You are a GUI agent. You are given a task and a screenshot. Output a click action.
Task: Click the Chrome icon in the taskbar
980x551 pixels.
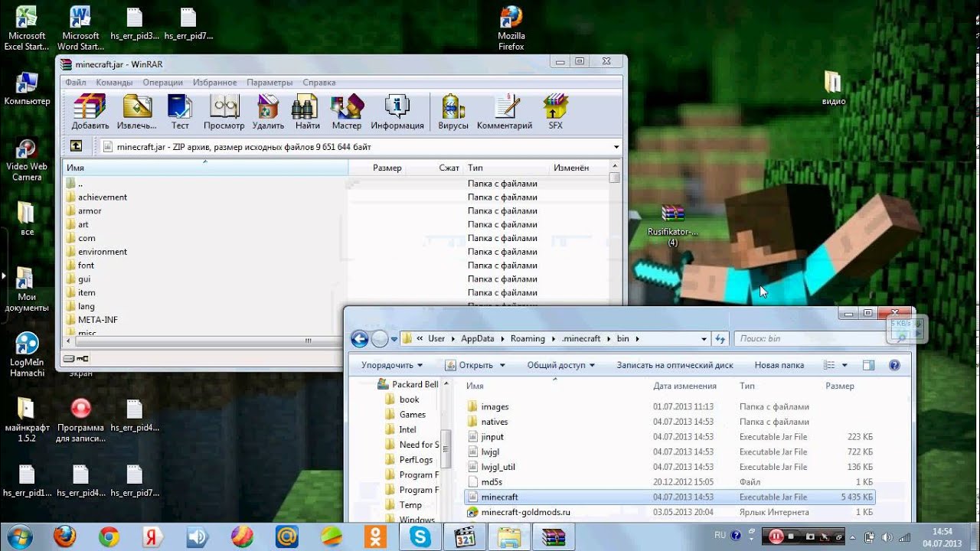coord(109,537)
